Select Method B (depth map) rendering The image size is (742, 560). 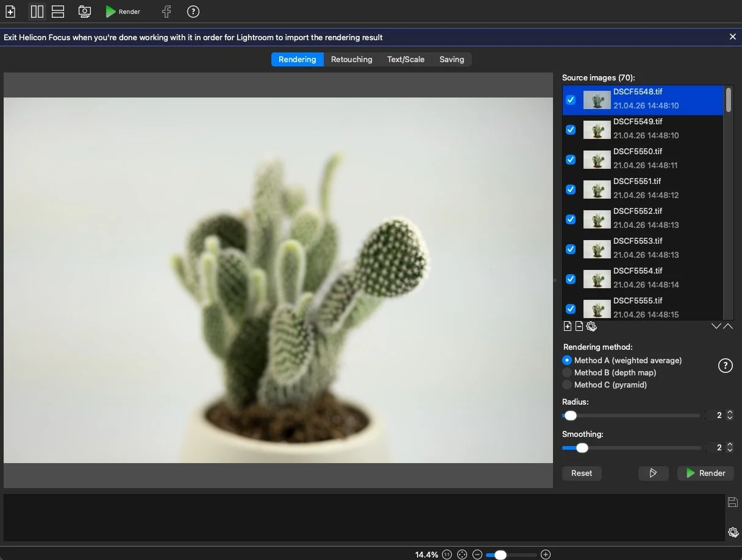coord(568,372)
